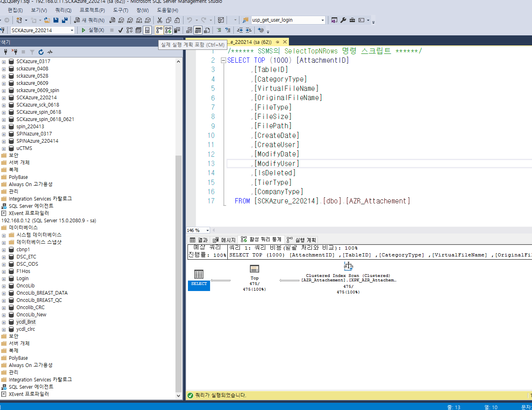Viewport: 532px width, 410px height.
Task: Click the Copy icon in toolbar
Action: tap(169, 20)
